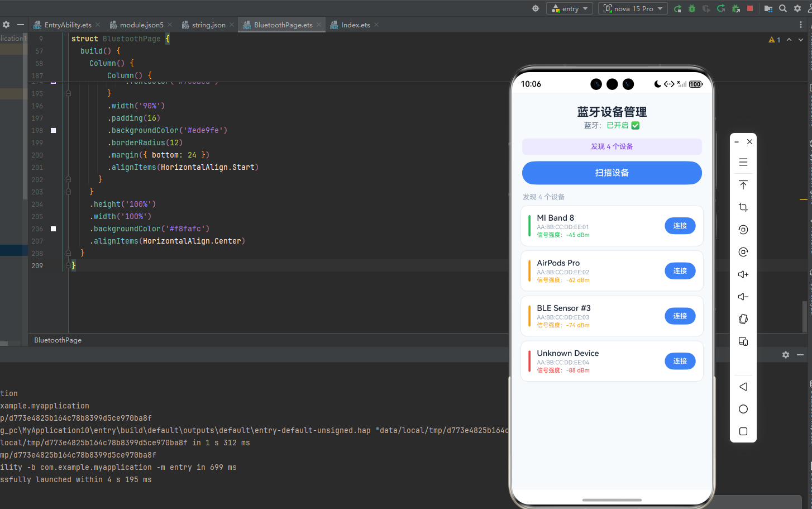Screen dimensions: 812x509
Task: Click the emulator volume up icon
Action: [743, 274]
